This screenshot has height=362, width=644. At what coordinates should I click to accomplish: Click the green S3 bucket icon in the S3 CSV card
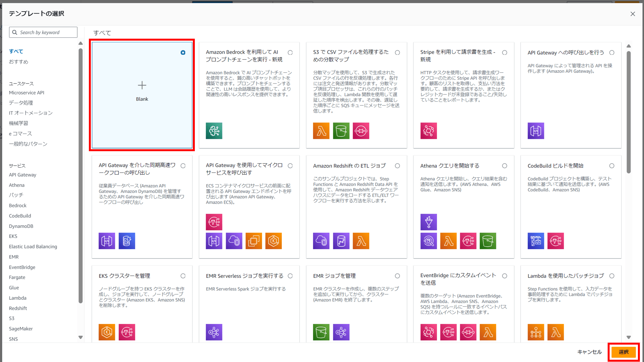[341, 131]
